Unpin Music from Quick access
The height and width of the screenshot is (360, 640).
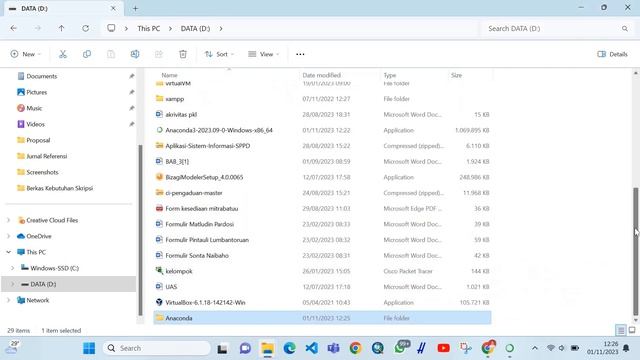pyautogui.click(x=131, y=108)
